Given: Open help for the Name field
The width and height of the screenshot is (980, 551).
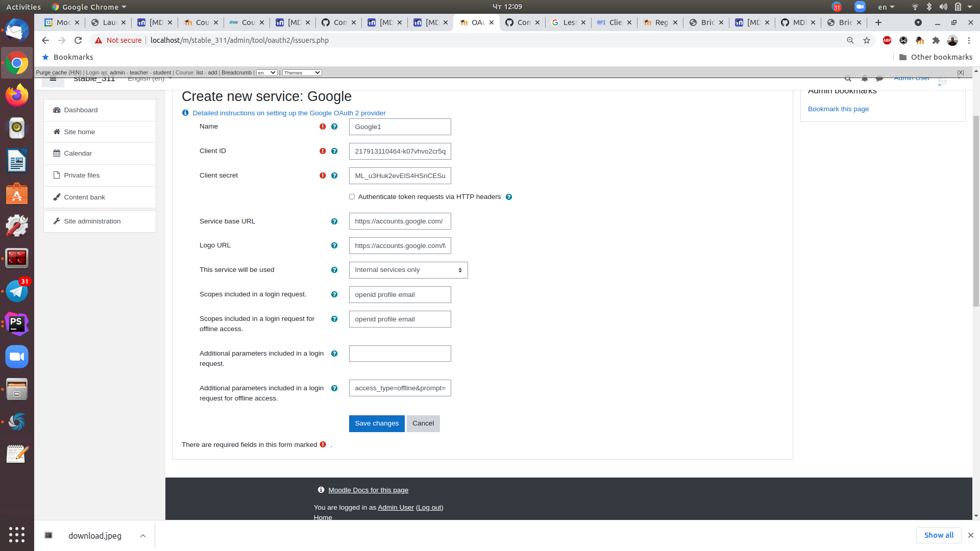Looking at the screenshot, I should click(x=334, y=127).
